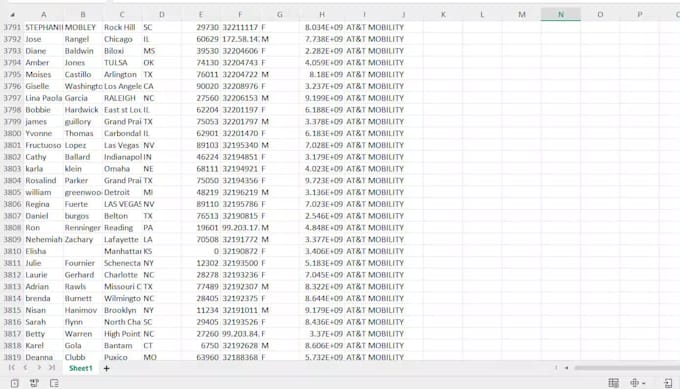Click cell containing guillory
680x389 pixels.
(x=83, y=121)
